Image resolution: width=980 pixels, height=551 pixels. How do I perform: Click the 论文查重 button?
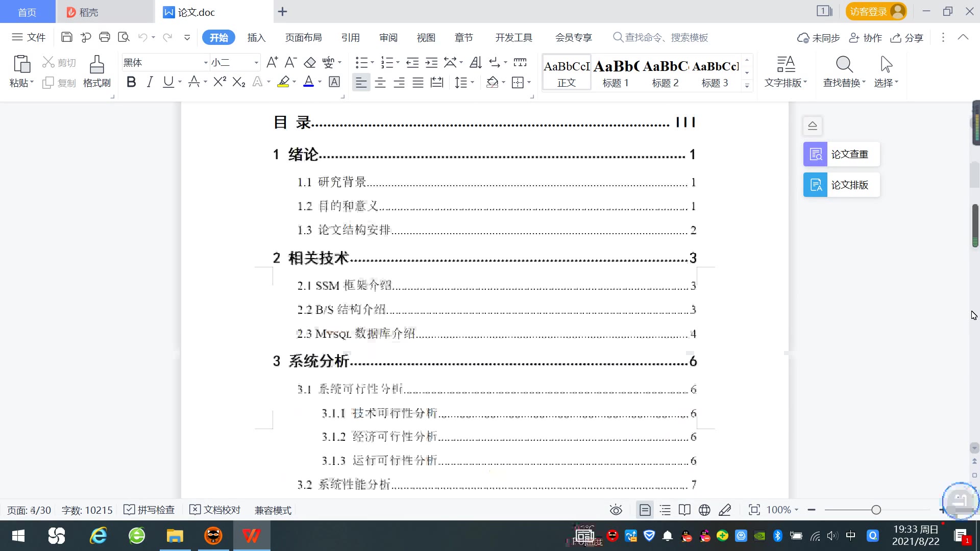(842, 154)
